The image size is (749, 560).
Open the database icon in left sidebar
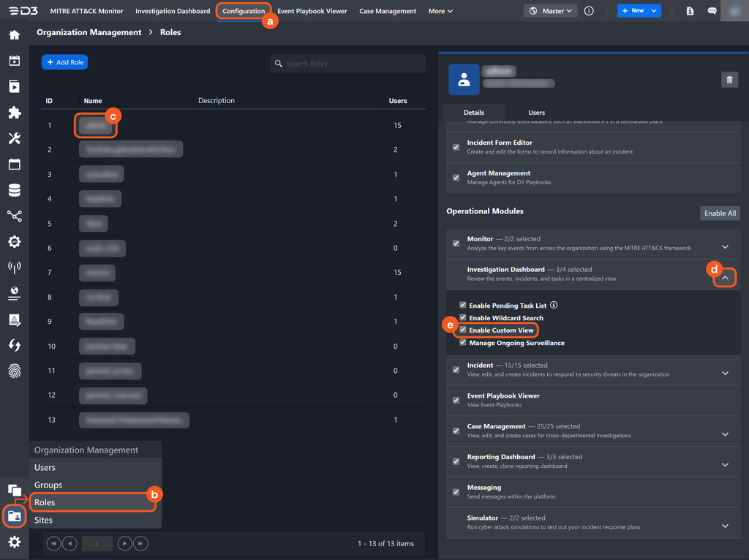(14, 190)
